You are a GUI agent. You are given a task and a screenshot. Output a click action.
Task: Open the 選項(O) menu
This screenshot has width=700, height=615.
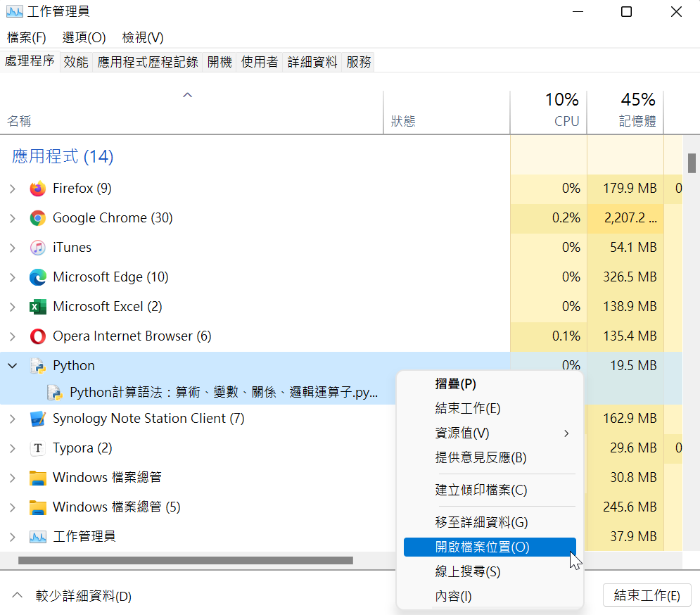tap(84, 37)
